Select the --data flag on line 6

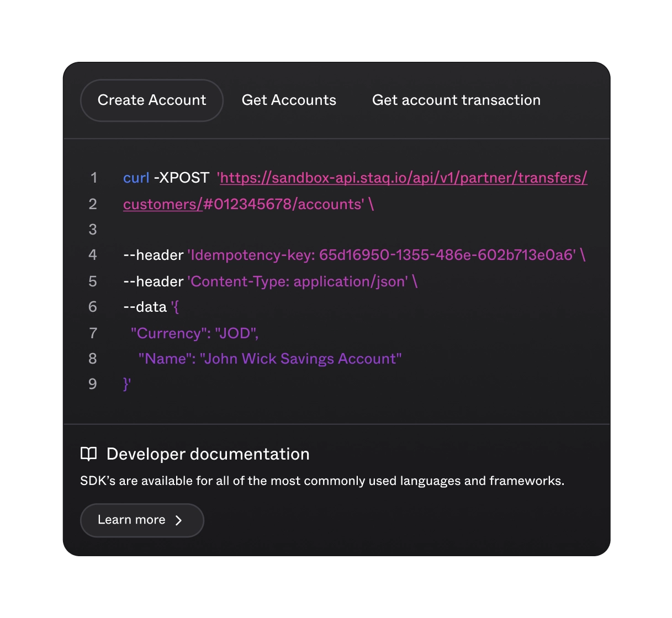(x=145, y=307)
